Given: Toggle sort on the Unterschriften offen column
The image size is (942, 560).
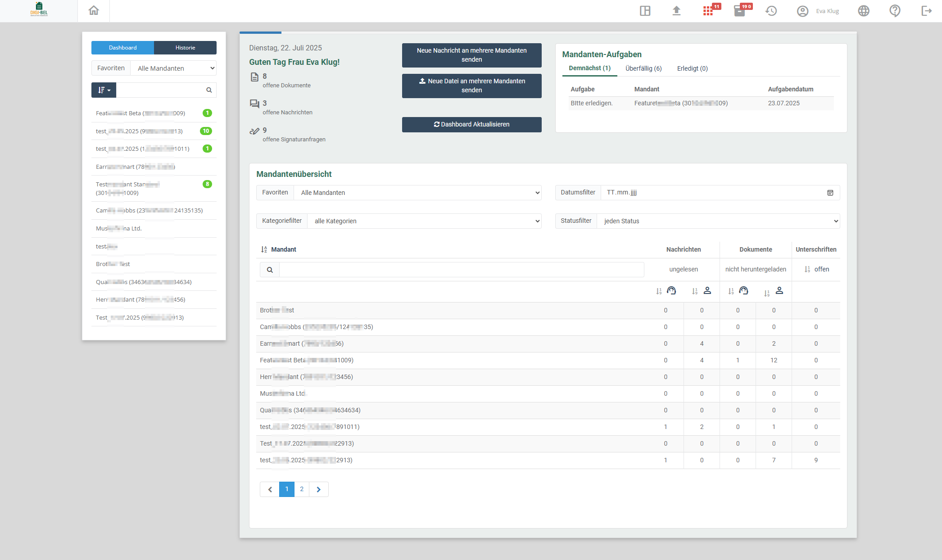Looking at the screenshot, I should pos(807,269).
